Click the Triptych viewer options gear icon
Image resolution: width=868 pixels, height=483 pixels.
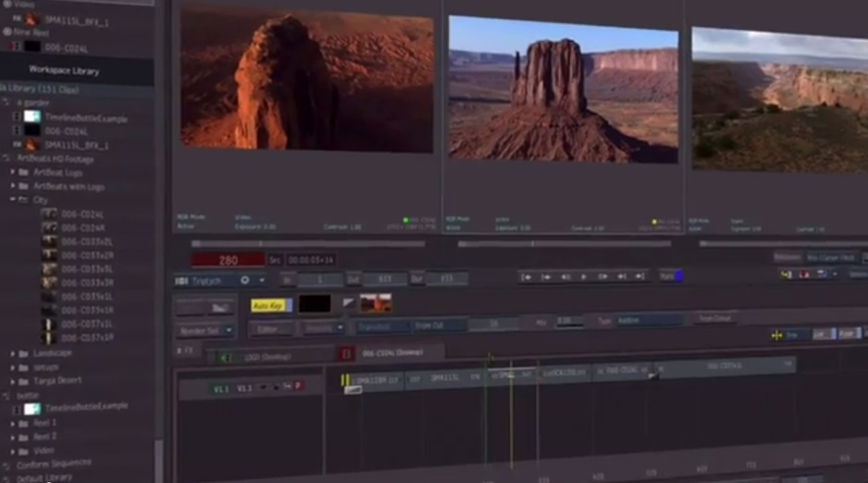(x=245, y=280)
